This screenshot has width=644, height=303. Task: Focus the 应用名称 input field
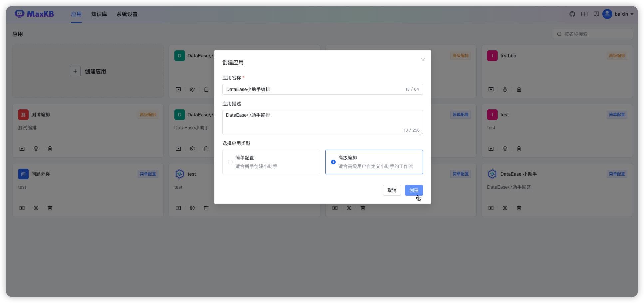pyautogui.click(x=322, y=89)
